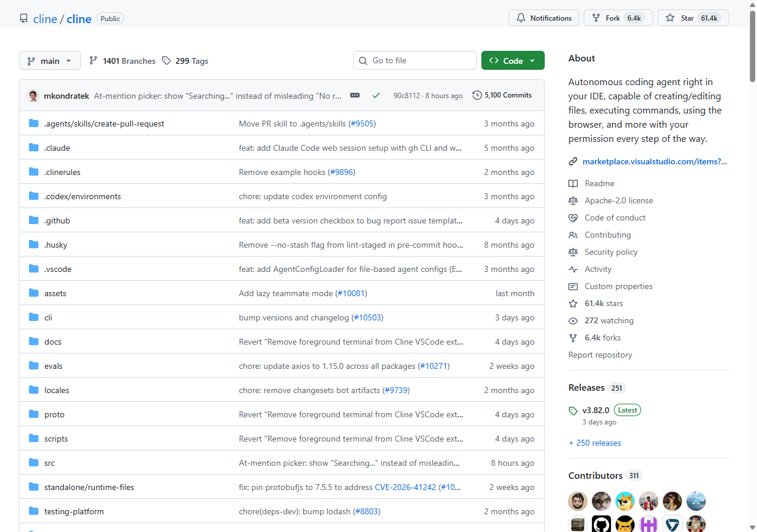Open the cline owner link in header

pyautogui.click(x=45, y=19)
